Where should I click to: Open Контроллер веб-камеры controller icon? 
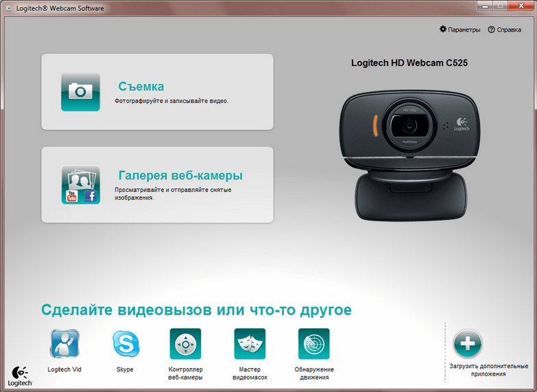pos(185,344)
